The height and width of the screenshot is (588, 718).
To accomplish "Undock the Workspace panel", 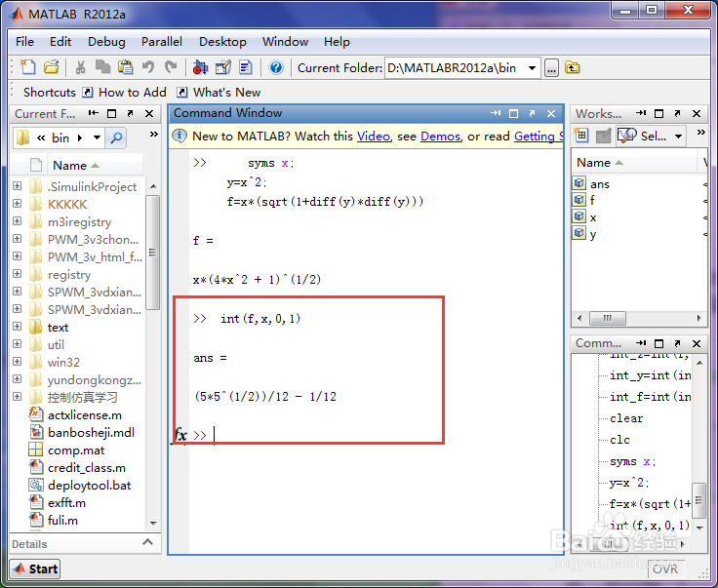I will click(677, 113).
